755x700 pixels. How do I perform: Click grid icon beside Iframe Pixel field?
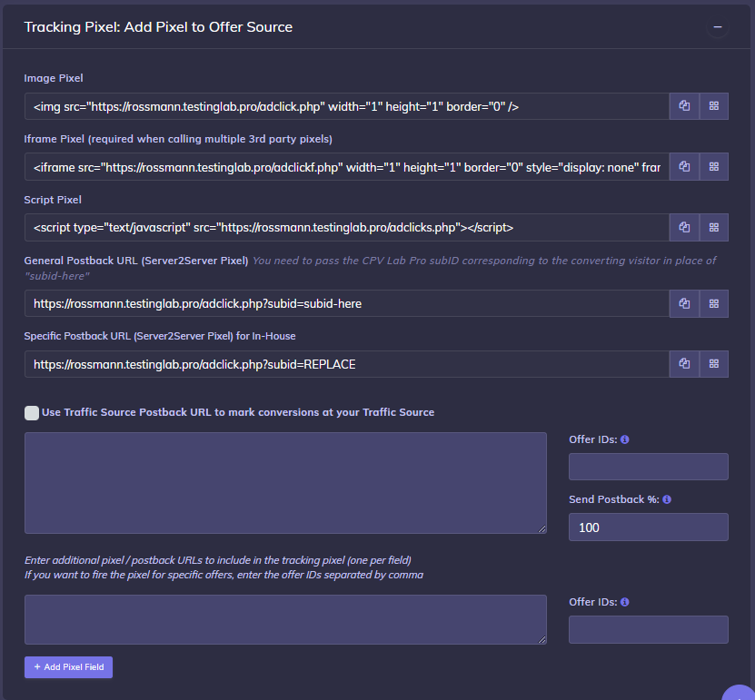coord(714,167)
